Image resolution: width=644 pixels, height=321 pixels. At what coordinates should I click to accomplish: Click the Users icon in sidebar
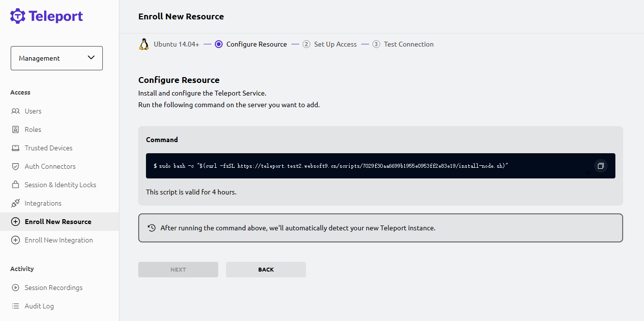click(16, 111)
